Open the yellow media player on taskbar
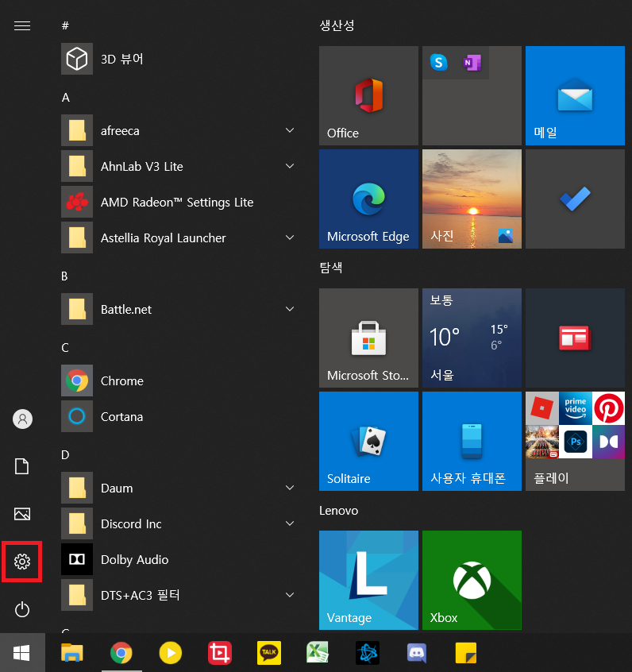 click(171, 653)
